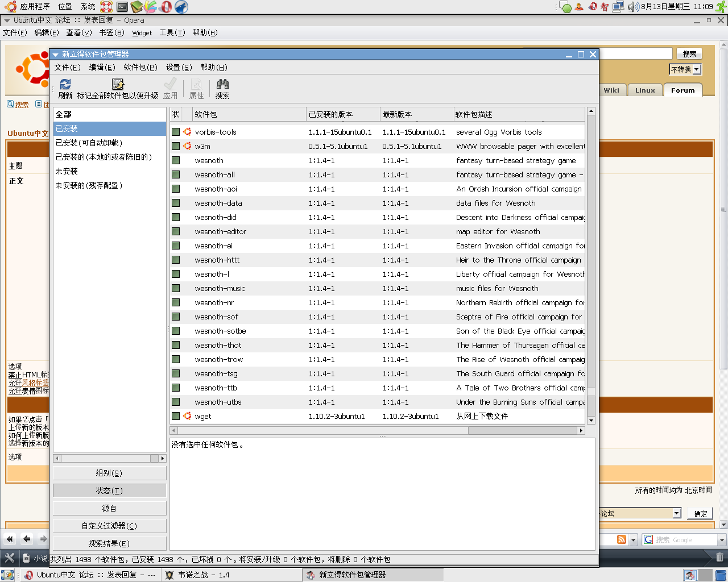The width and height of the screenshot is (728, 582).
Task: Click the Ubuntu logo beside 应用程序
Action: click(x=10, y=7)
